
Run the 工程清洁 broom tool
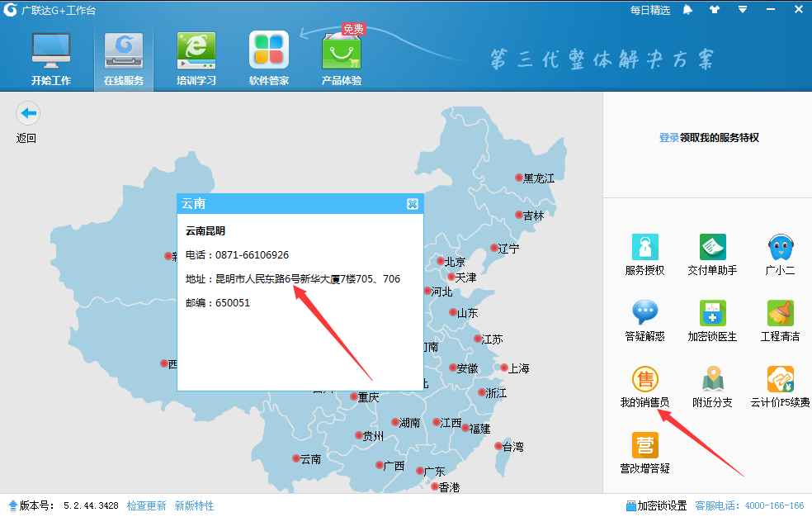(x=781, y=312)
